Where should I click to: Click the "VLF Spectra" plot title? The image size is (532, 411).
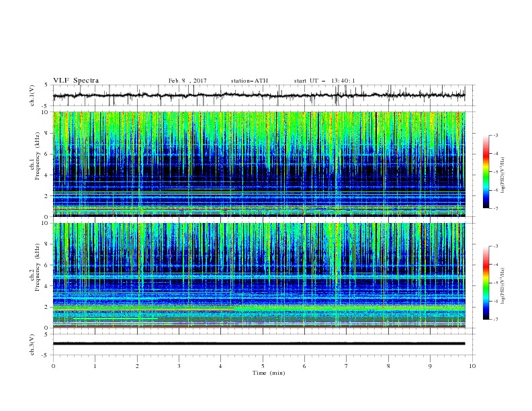tap(76, 81)
